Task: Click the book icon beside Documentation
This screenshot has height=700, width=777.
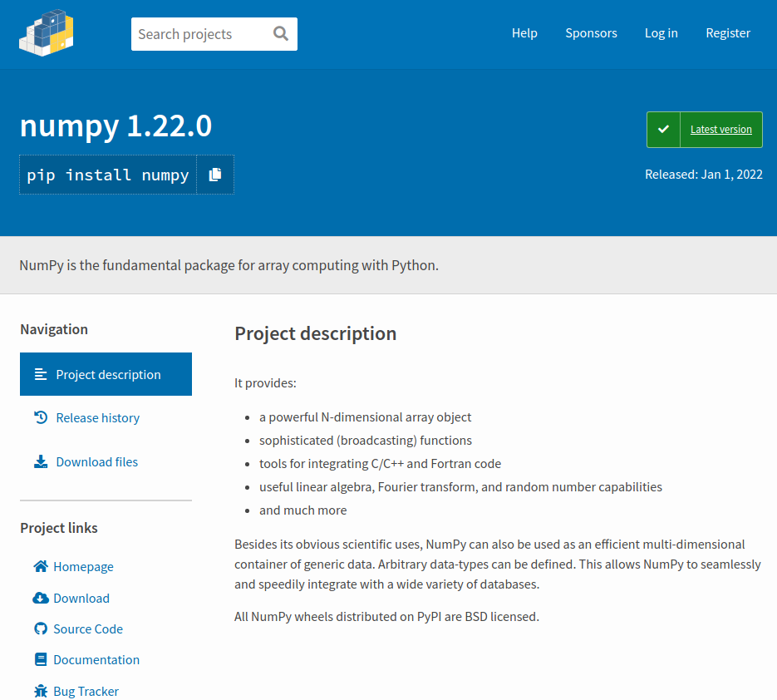Action: coord(38,659)
